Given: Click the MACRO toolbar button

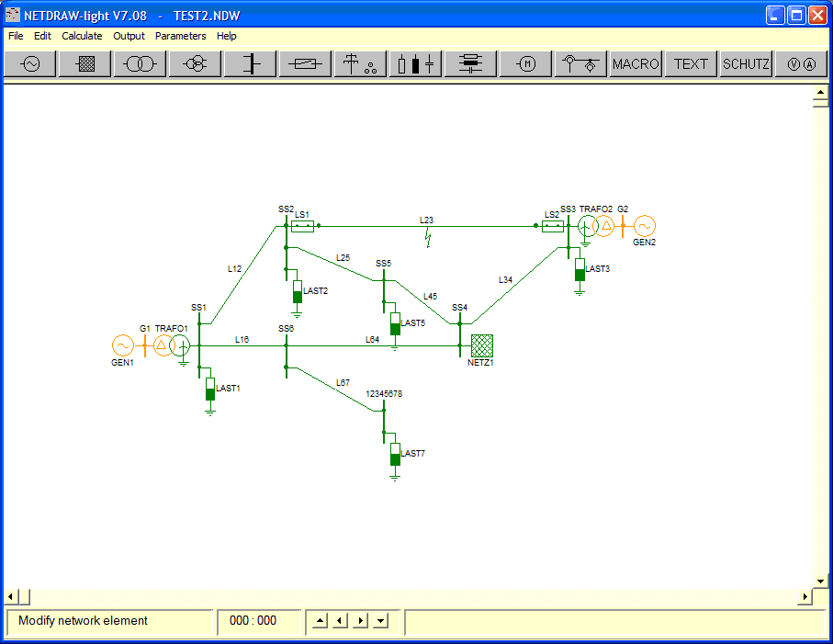Looking at the screenshot, I should [636, 64].
